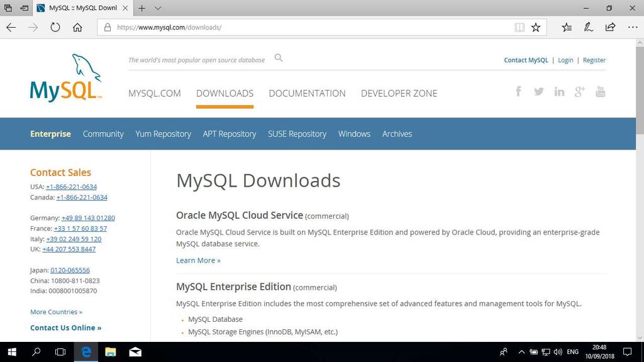The width and height of the screenshot is (644, 362).
Task: Click the Login link
Action: coord(565,60)
